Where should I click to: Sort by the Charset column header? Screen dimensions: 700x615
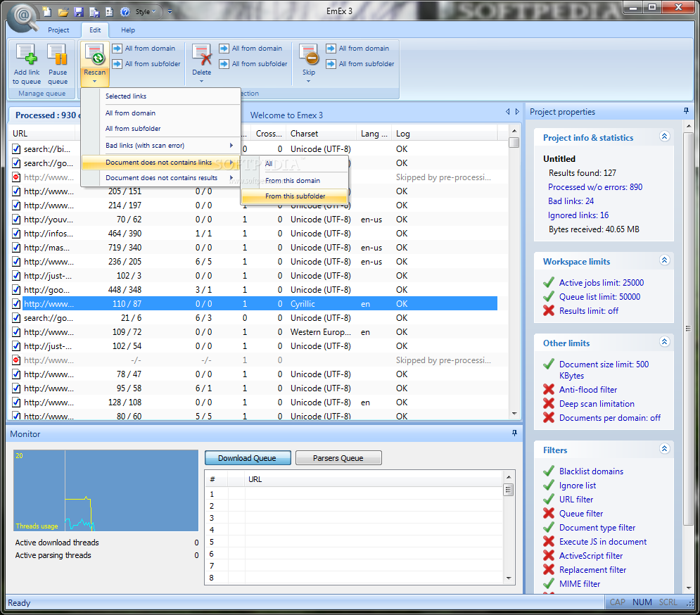321,134
